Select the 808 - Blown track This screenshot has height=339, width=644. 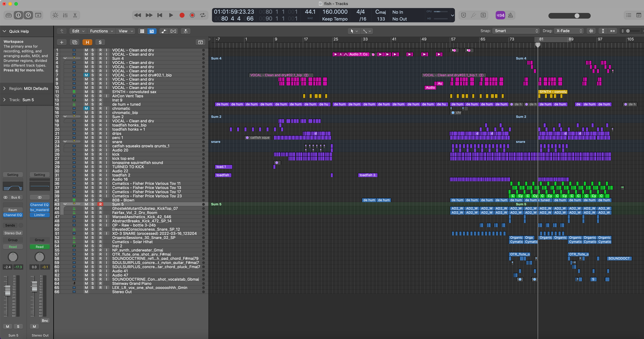click(x=123, y=200)
